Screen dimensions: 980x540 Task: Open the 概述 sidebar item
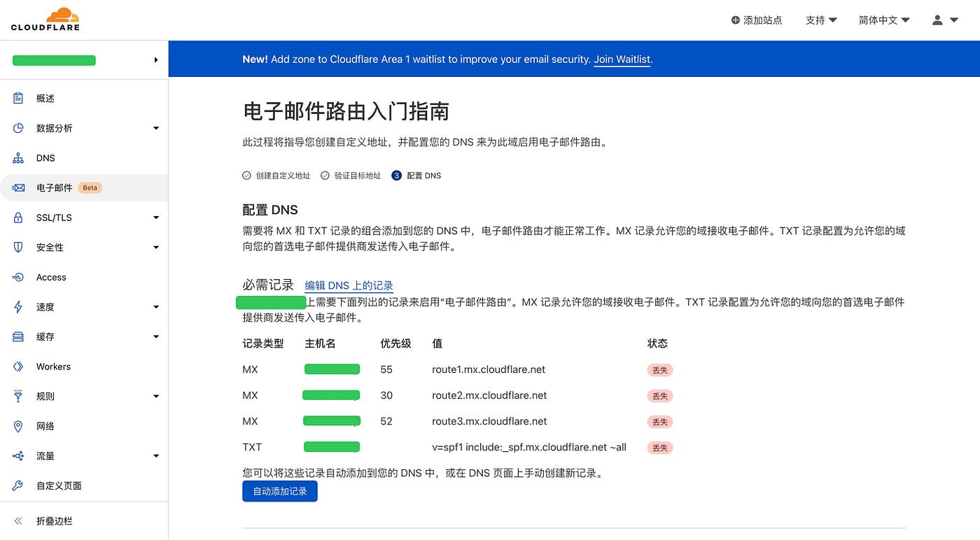click(84, 99)
